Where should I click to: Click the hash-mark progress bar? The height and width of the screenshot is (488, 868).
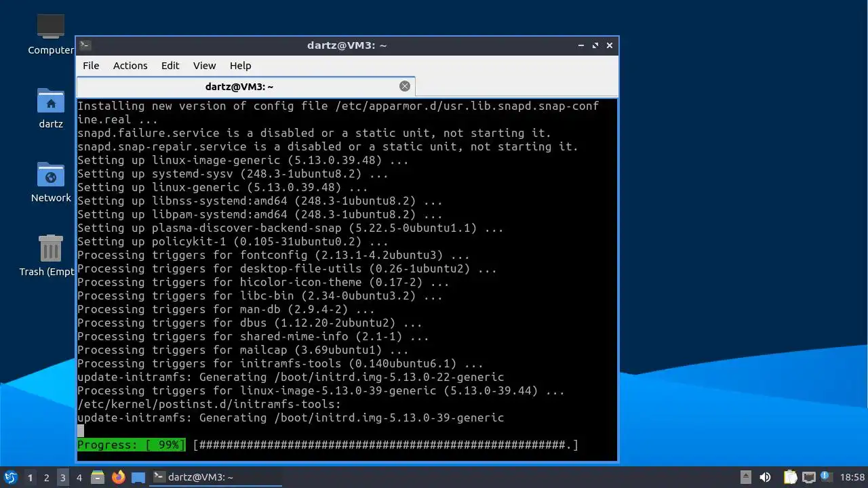point(386,445)
